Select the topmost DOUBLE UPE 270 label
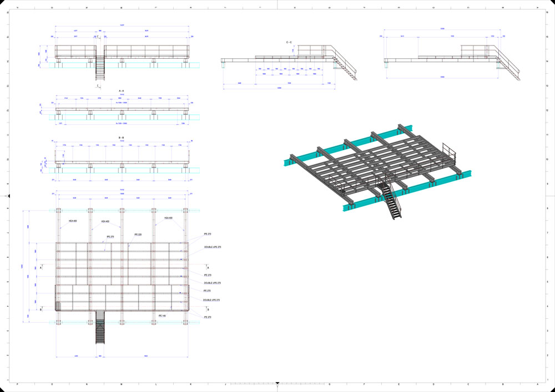Viewport: 555px width, 392px height. (213, 247)
